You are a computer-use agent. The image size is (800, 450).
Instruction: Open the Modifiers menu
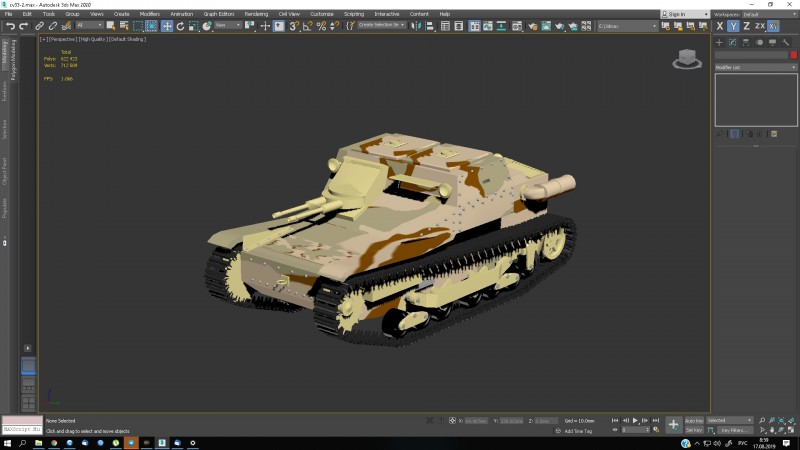point(149,14)
